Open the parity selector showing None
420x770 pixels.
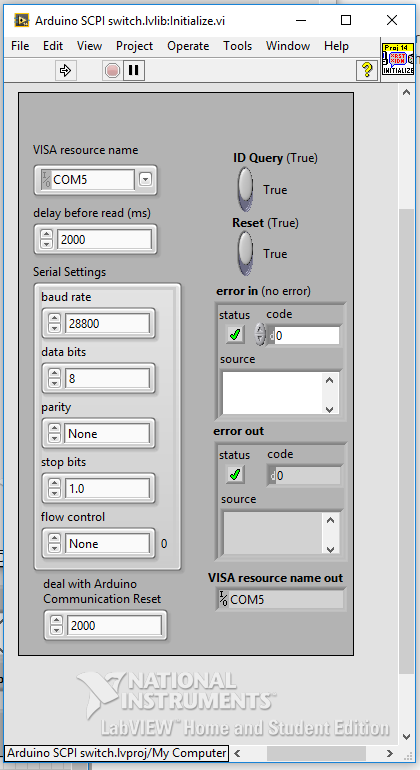pyautogui.click(x=107, y=434)
